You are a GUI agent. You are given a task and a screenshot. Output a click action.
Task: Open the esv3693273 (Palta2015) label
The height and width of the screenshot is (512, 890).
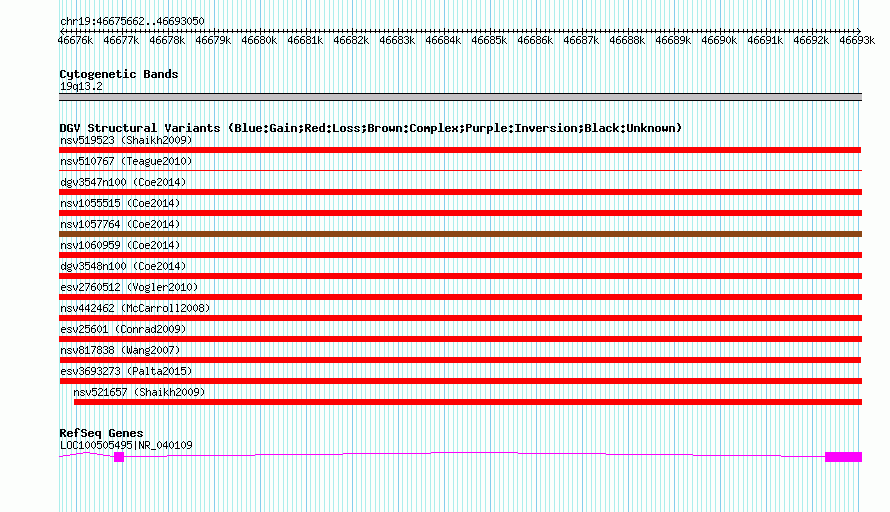(126, 371)
